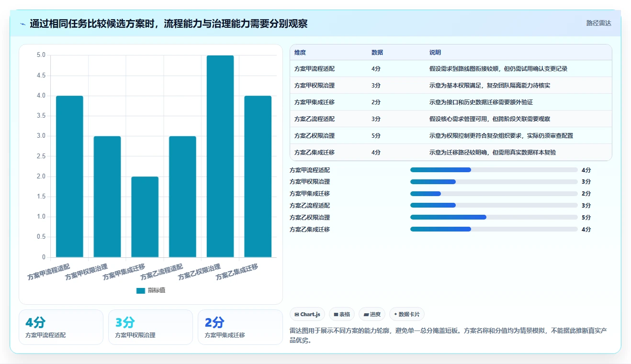This screenshot has height=364, width=631.
Task: Click the 方案甲集成迁移 progress bar
Action: [494, 194]
